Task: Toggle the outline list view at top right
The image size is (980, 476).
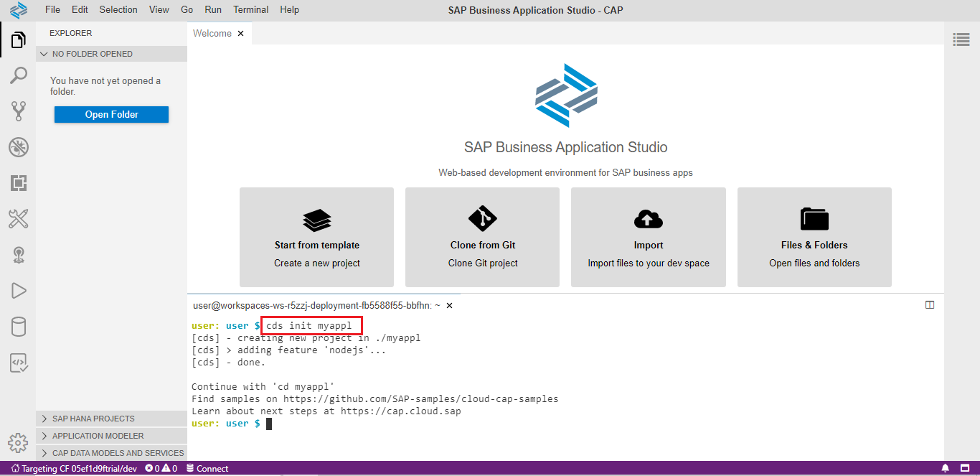Action: pyautogui.click(x=961, y=39)
